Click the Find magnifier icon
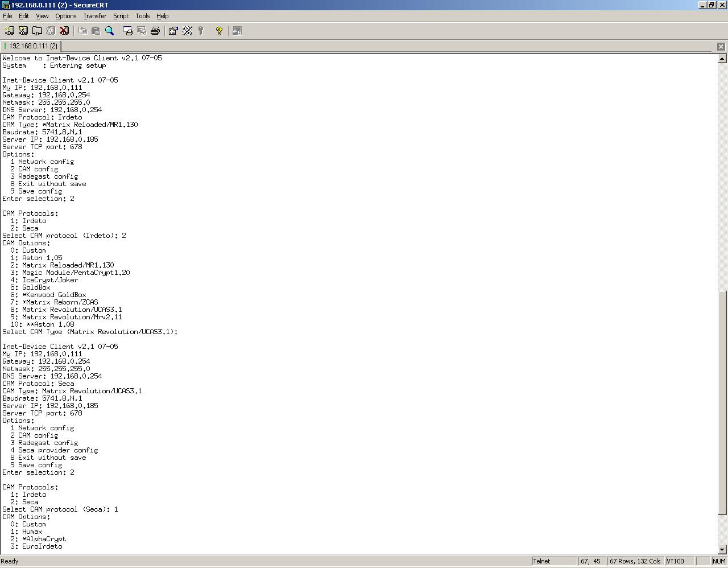 (110, 31)
